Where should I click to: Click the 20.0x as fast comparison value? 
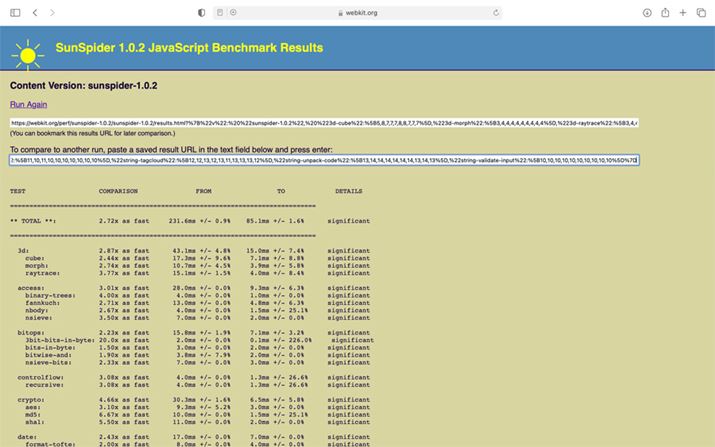(124, 340)
